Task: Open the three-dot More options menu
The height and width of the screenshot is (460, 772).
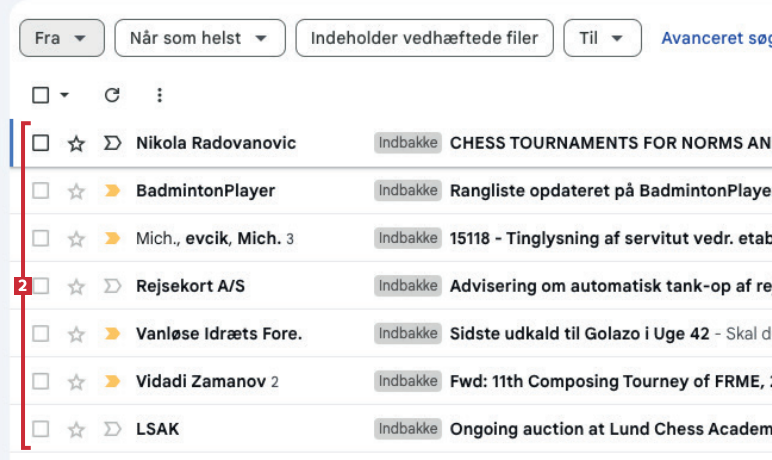Action: point(159,95)
